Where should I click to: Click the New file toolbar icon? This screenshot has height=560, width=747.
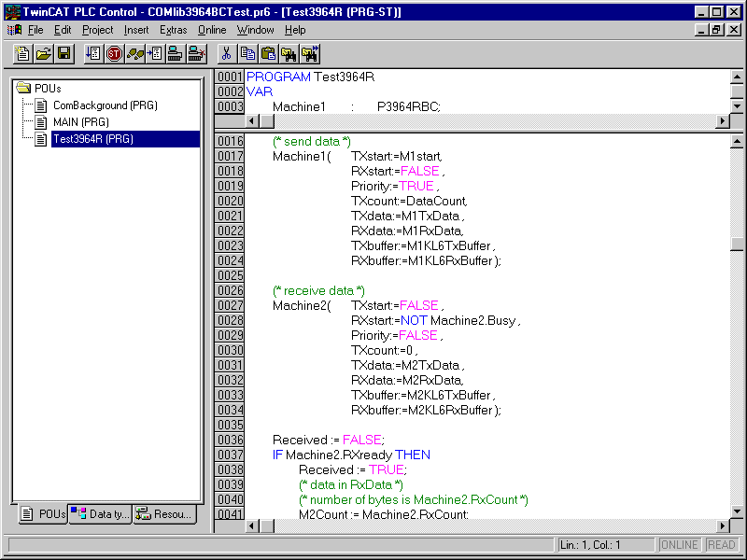coord(22,53)
